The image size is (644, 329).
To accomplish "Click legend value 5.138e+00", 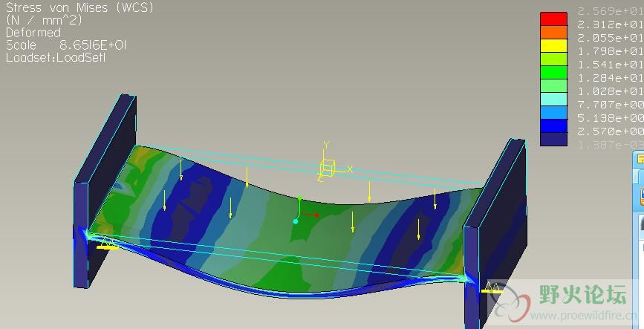I will (611, 118).
